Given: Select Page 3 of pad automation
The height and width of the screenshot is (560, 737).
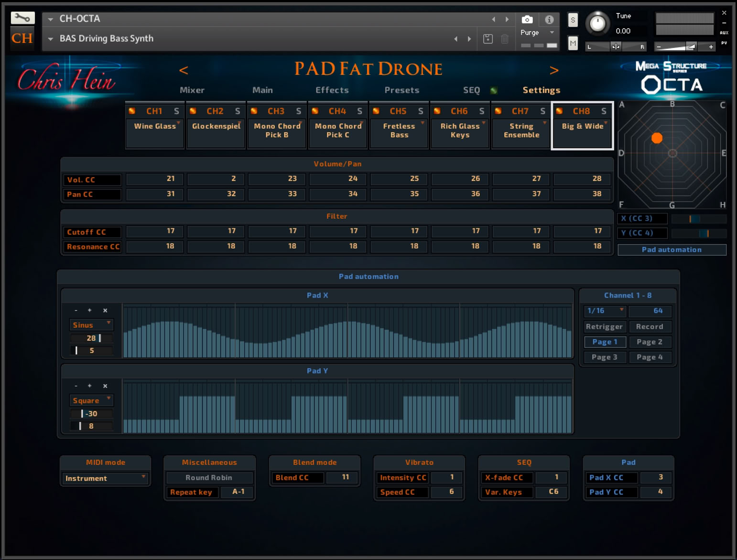Looking at the screenshot, I should [x=605, y=357].
